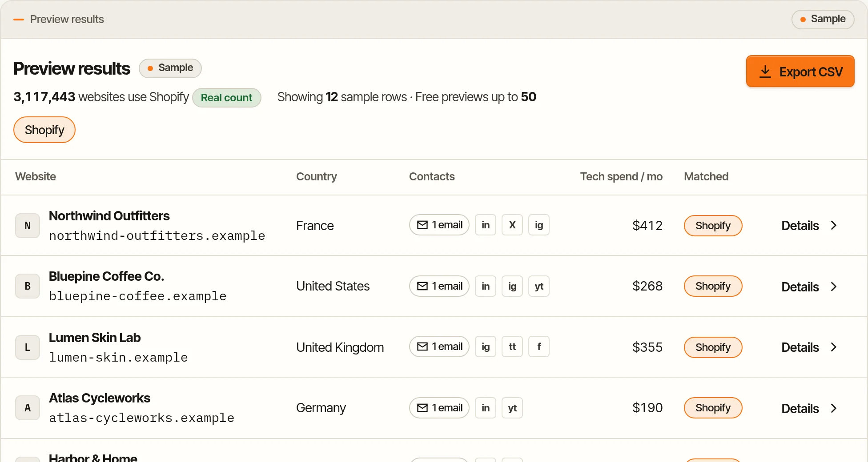Click the 3,117,443 websites count text
Viewport: 868px width, 462px height.
(101, 97)
